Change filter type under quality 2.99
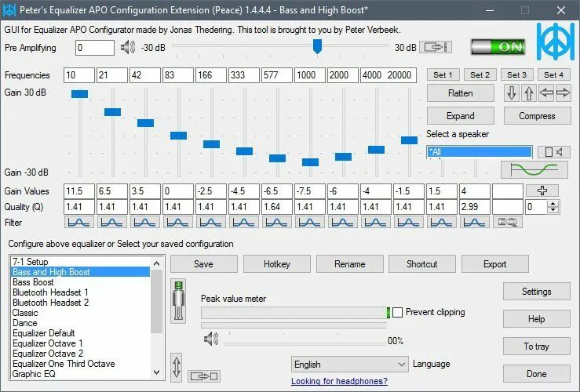This screenshot has height=392, width=580. pos(474,223)
